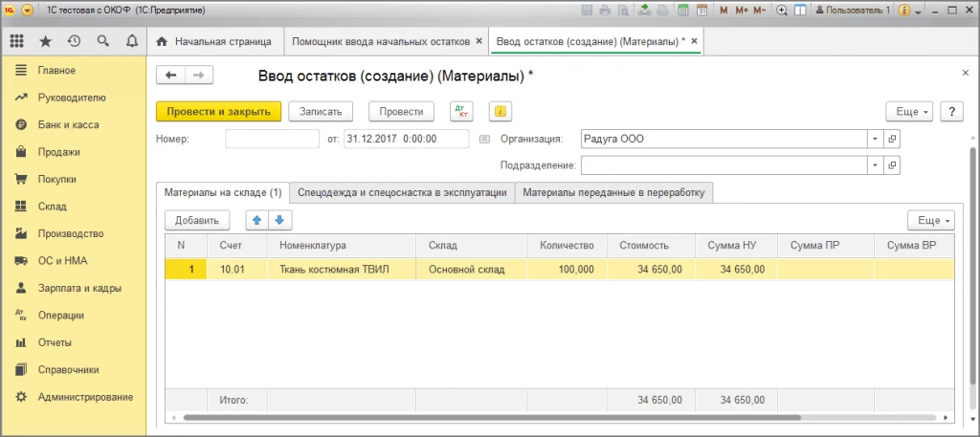Open dropdown arrow next to the info icon
Screen dimensions: 980x437
[918, 11]
